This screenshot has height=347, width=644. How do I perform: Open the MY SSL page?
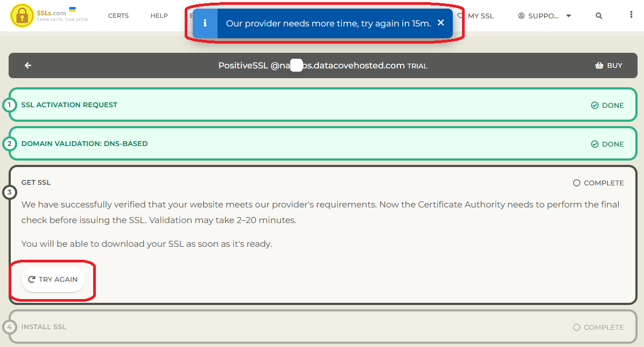point(480,16)
